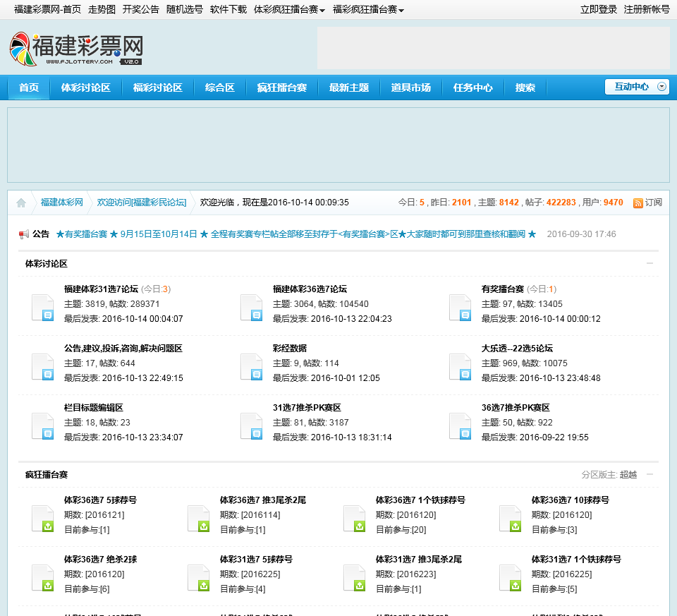Open forum icon for 彩经数据
This screenshot has width=677, height=616.
click(x=251, y=367)
